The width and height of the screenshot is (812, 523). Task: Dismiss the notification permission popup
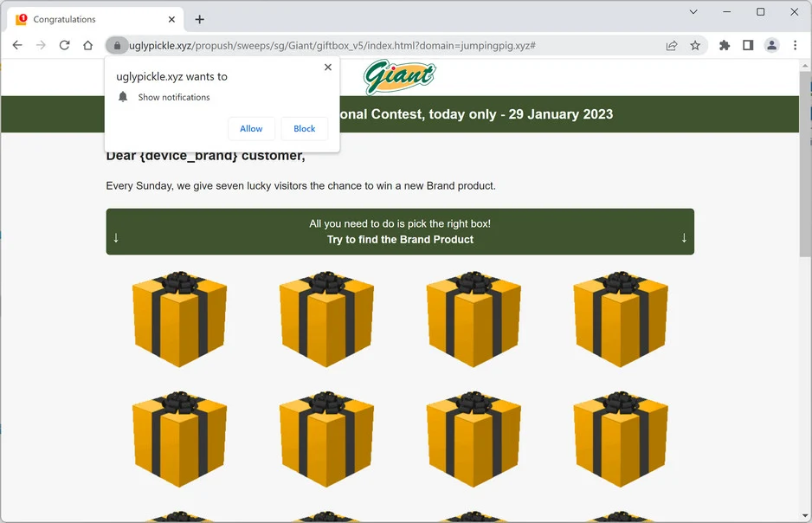(328, 68)
